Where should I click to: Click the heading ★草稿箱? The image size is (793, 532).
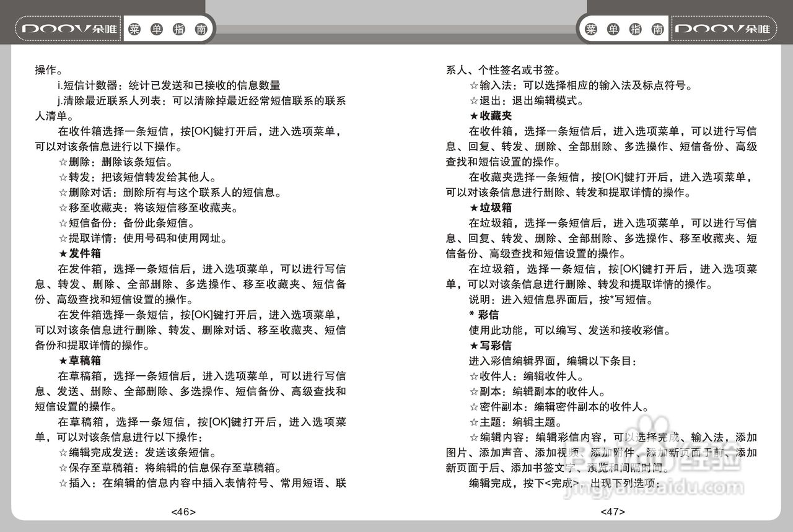pos(79,360)
